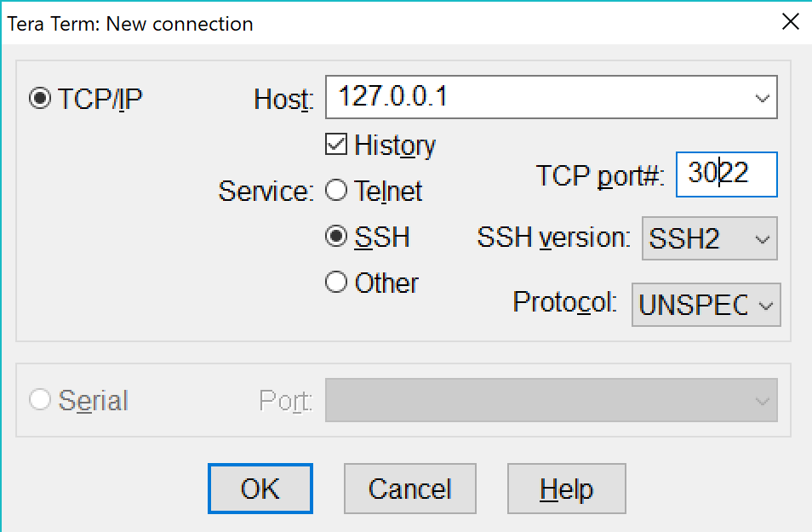Click the dialog title bar text

(129, 24)
